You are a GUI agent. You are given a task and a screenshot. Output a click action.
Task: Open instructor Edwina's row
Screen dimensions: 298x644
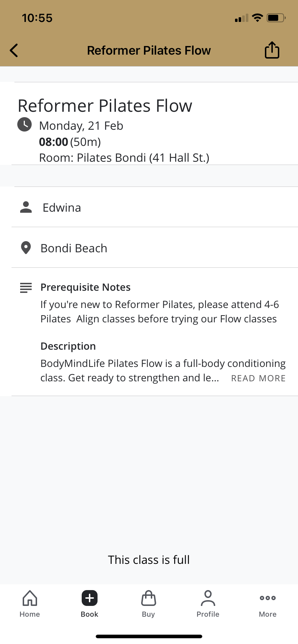(x=155, y=207)
